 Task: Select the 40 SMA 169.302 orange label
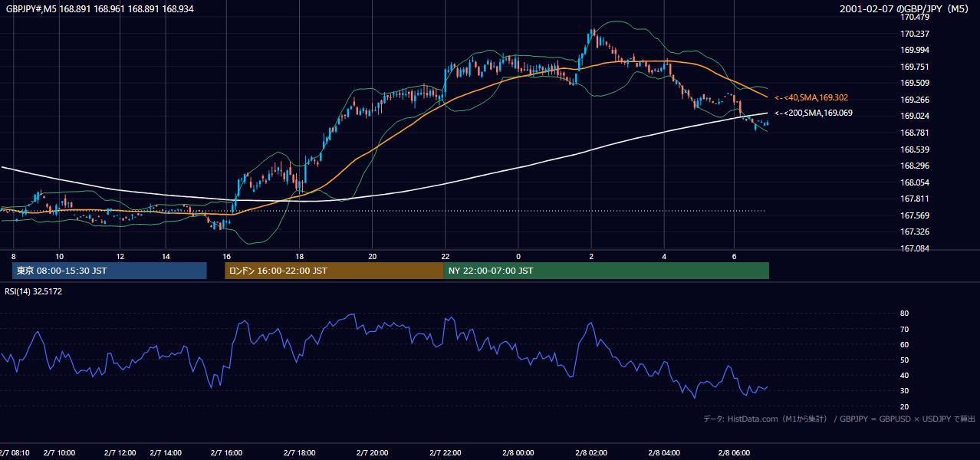coord(811,98)
